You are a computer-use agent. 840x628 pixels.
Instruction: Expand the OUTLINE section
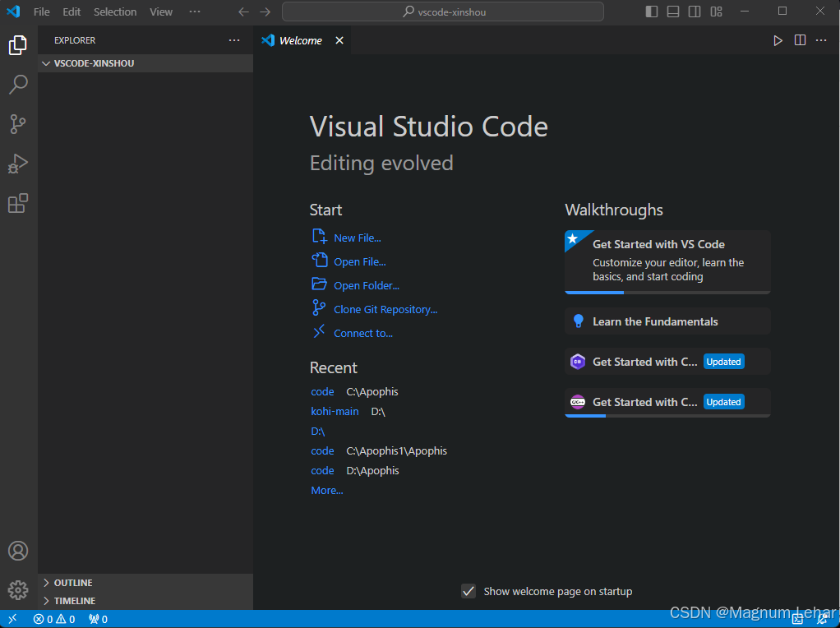(145, 583)
